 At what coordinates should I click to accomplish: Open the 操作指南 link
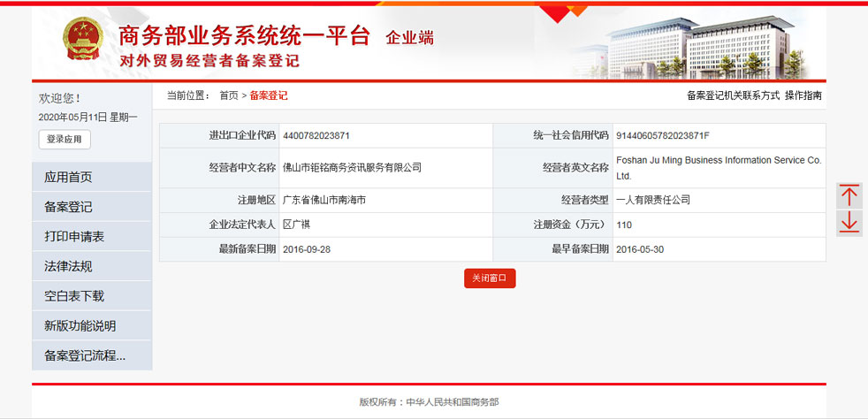pos(803,95)
